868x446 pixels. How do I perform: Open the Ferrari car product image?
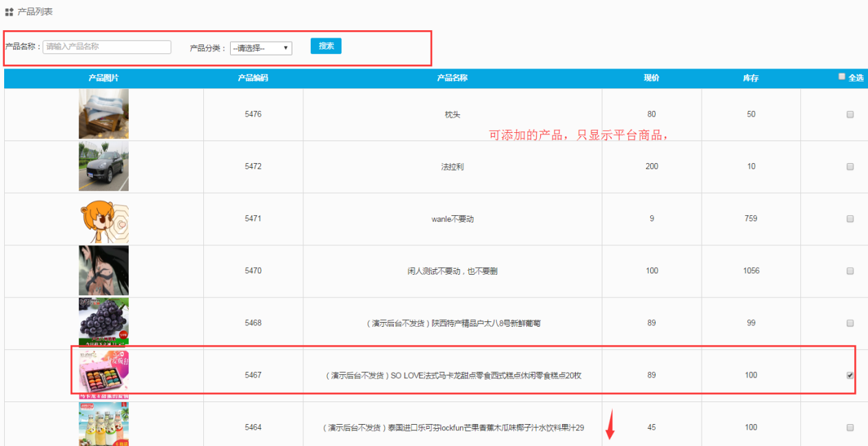(x=103, y=166)
